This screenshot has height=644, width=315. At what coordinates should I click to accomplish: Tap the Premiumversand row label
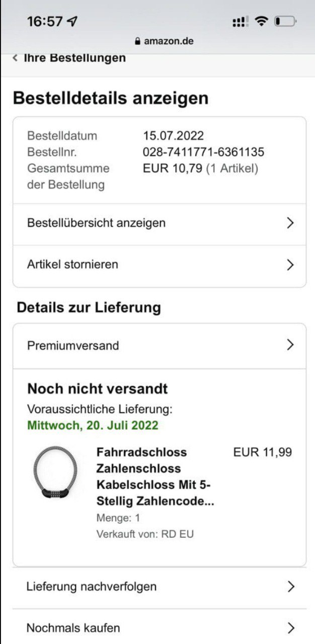(73, 346)
